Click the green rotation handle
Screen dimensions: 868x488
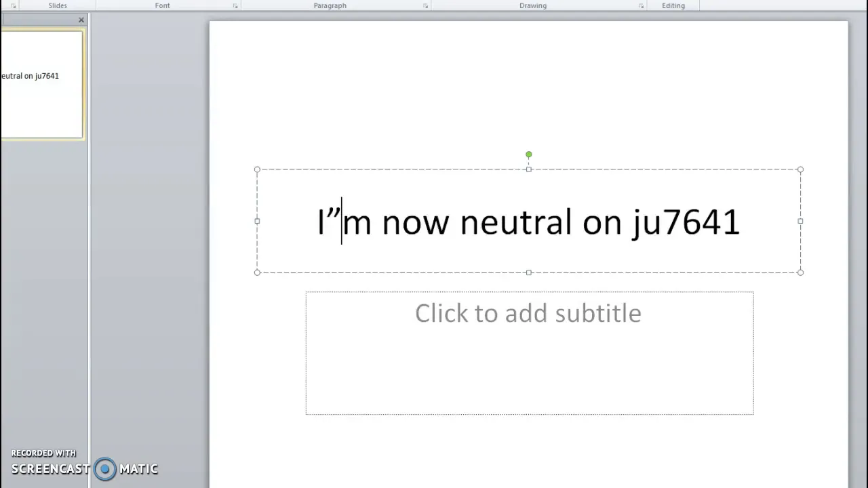tap(529, 155)
